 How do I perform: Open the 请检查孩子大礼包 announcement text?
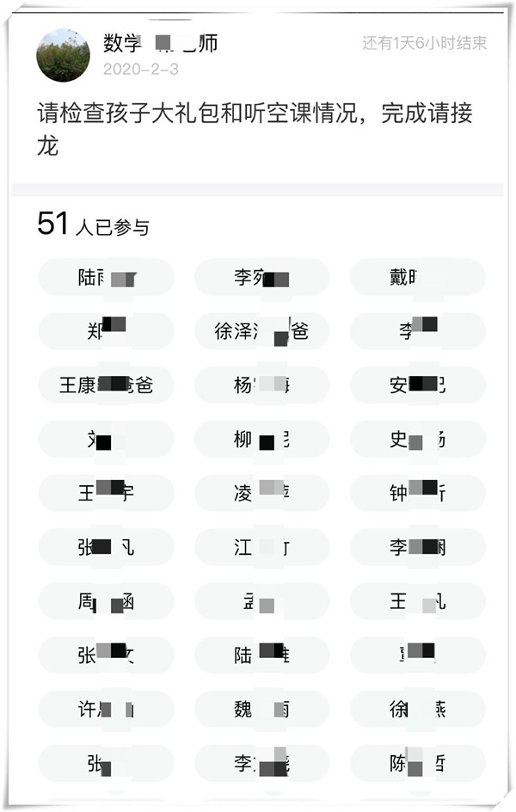255,130
